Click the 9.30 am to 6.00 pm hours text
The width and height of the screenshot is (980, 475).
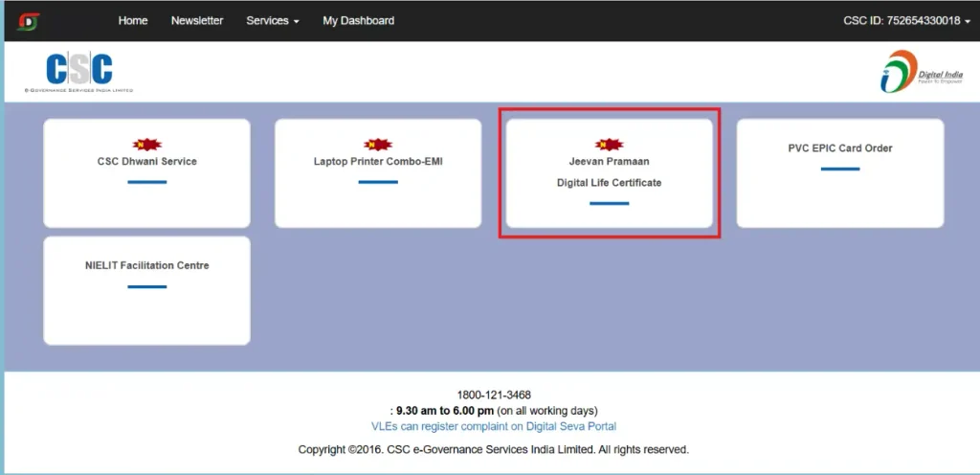[x=445, y=411]
